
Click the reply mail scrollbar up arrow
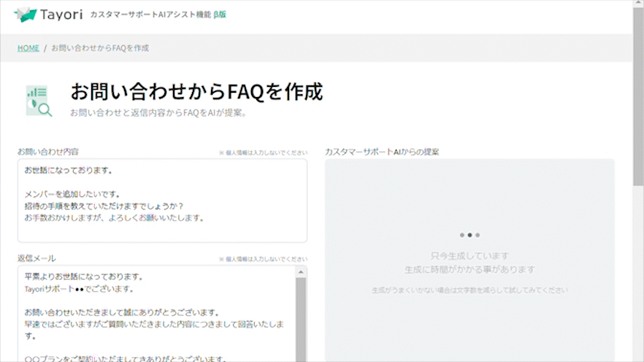point(301,271)
